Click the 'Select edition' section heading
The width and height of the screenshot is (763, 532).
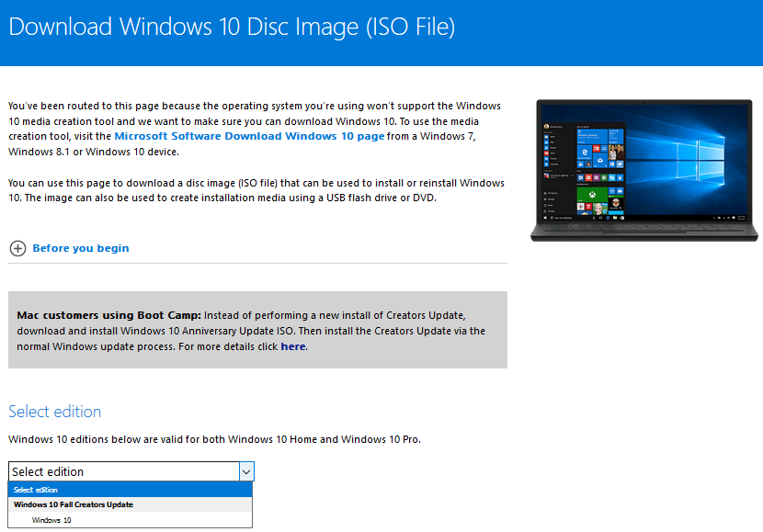[x=54, y=412]
